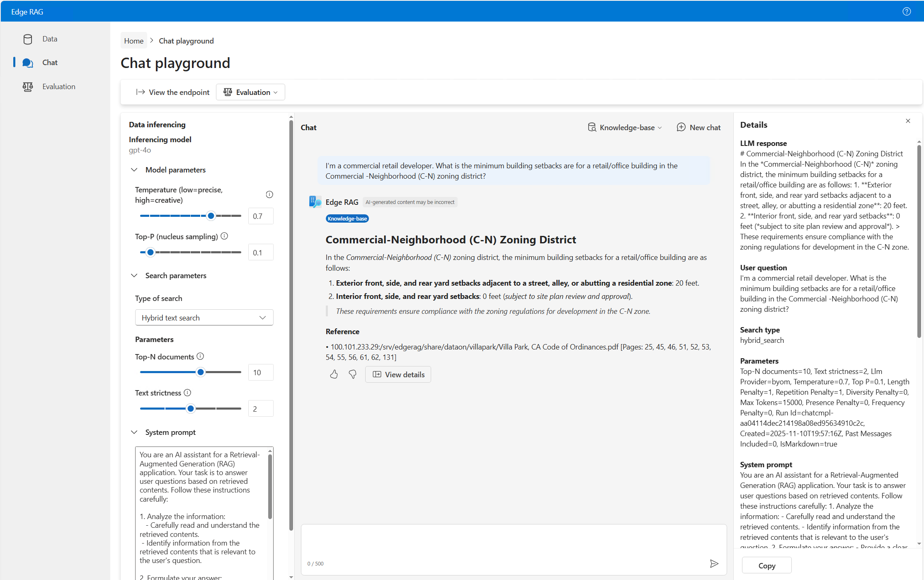This screenshot has width=924, height=580.
Task: Click the send message arrow icon
Action: coord(714,563)
